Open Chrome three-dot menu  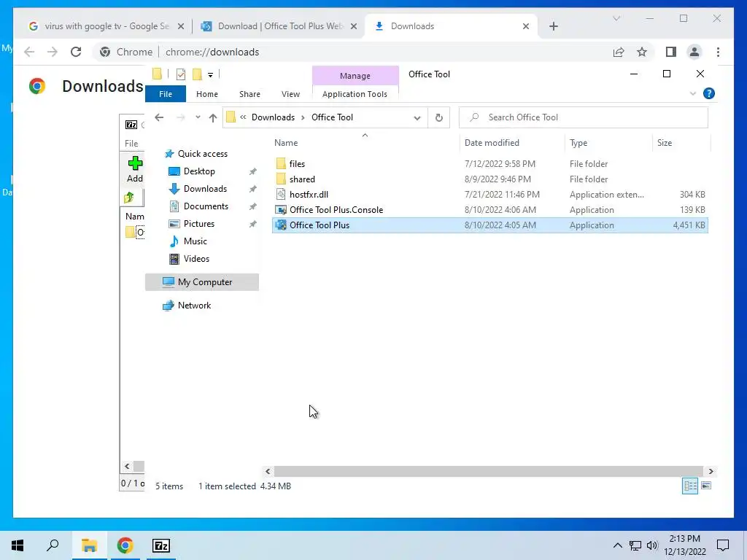pyautogui.click(x=718, y=52)
